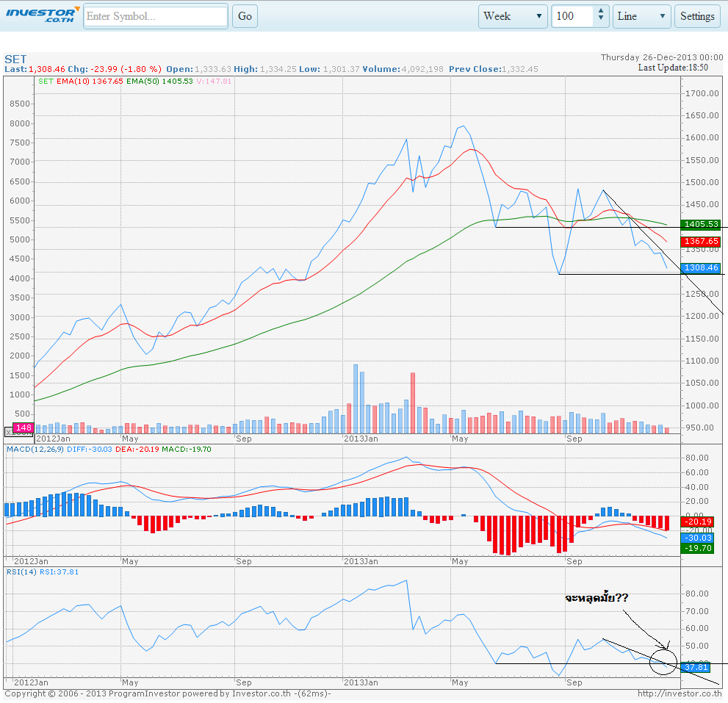Click the green -19.70 MACD axis tag

tap(699, 548)
